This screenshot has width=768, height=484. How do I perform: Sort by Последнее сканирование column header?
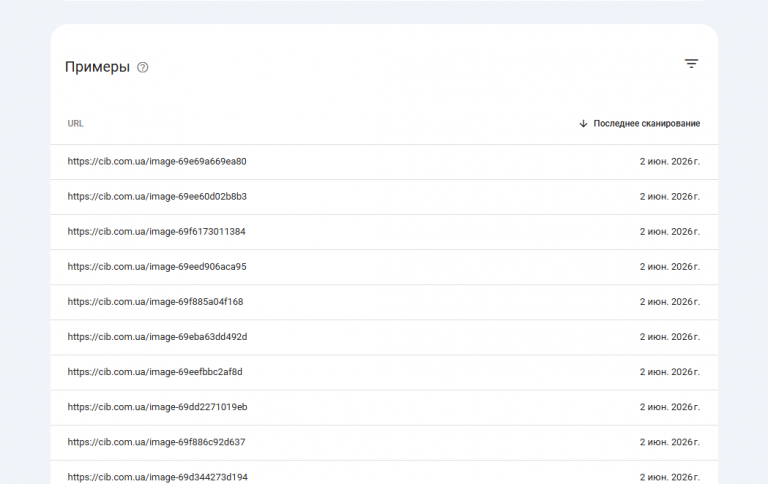point(647,123)
